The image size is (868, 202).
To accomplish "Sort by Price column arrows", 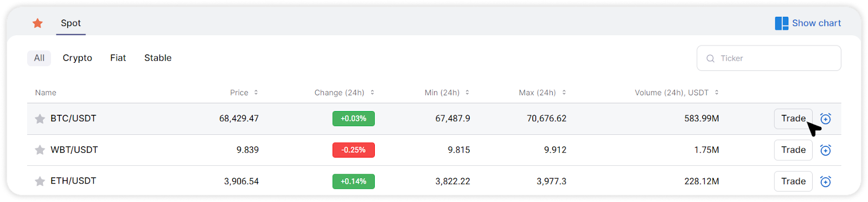I will [256, 93].
